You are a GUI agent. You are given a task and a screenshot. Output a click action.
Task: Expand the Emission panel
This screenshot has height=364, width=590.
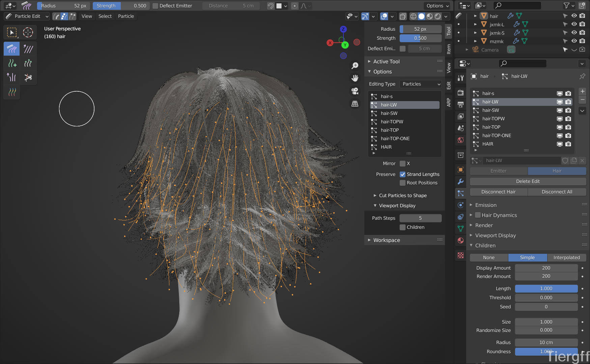(x=486, y=205)
